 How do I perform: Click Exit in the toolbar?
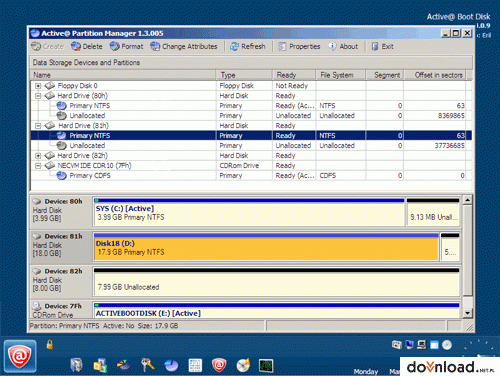(x=383, y=47)
